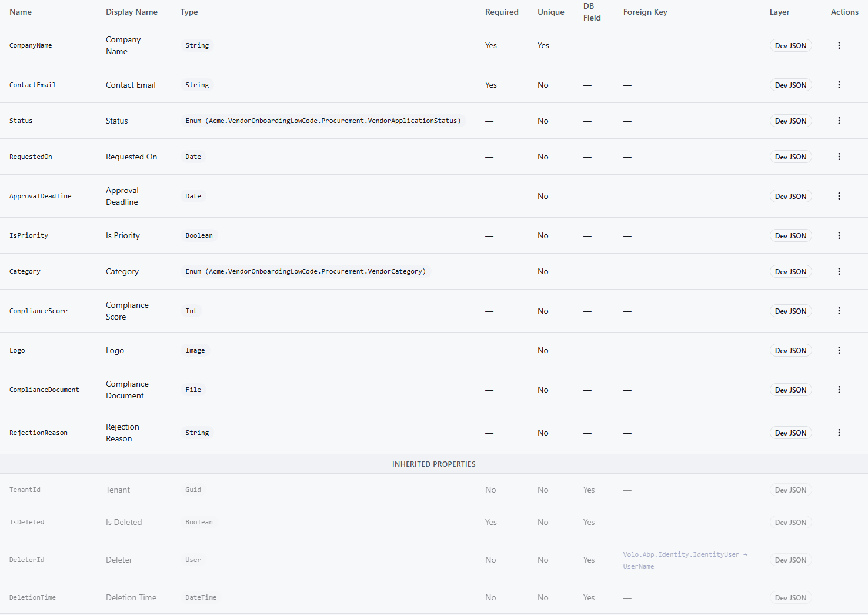Click the Actions column header
This screenshot has height=615, width=868.
[844, 12]
